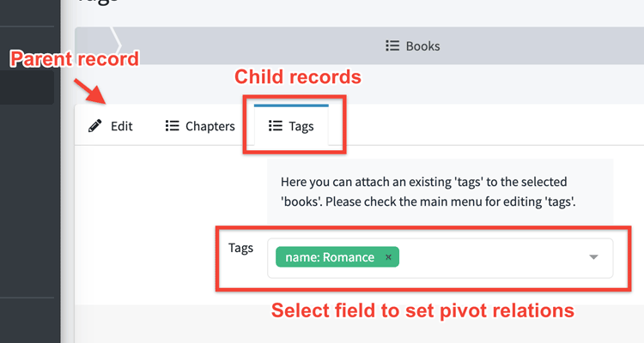Click the 'Select field to set pivot relations' caption
The image size is (644, 343).
422,310
